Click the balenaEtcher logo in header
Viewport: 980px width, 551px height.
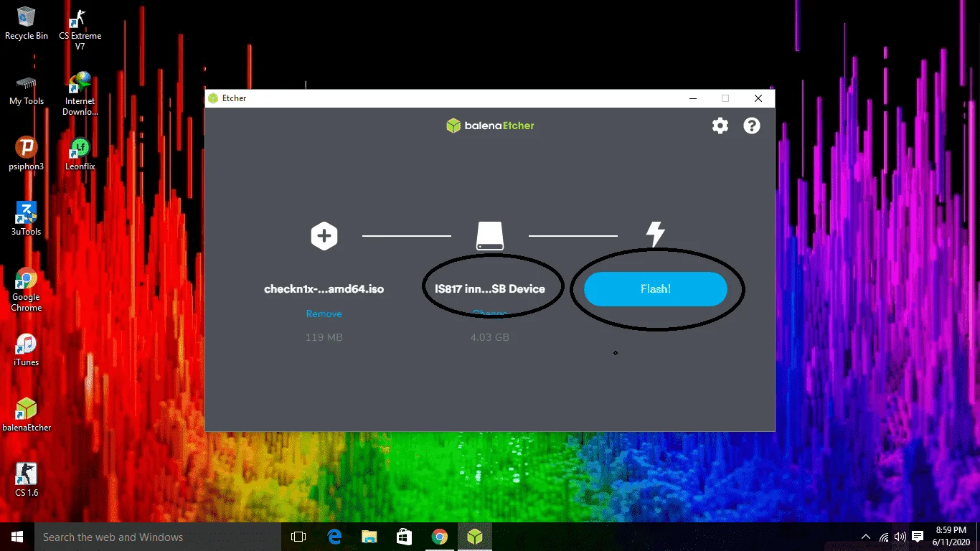coord(490,126)
